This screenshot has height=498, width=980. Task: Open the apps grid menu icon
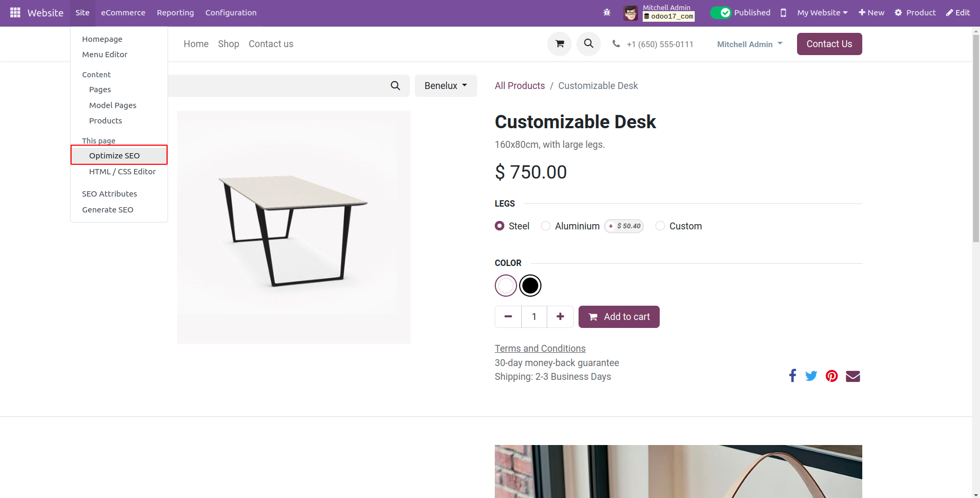(x=15, y=12)
